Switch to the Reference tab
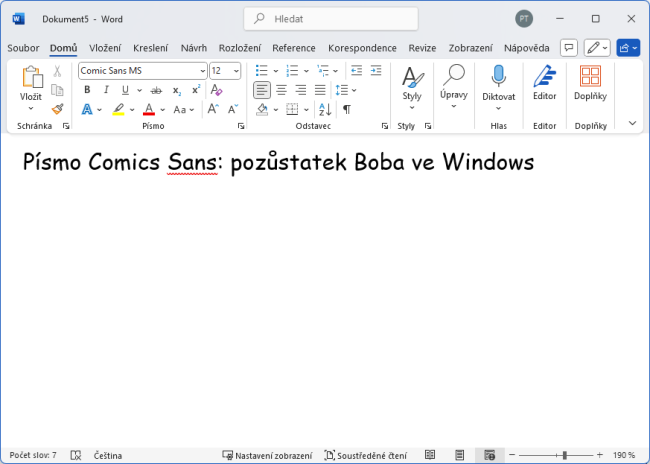The image size is (650, 464). pyautogui.click(x=294, y=48)
